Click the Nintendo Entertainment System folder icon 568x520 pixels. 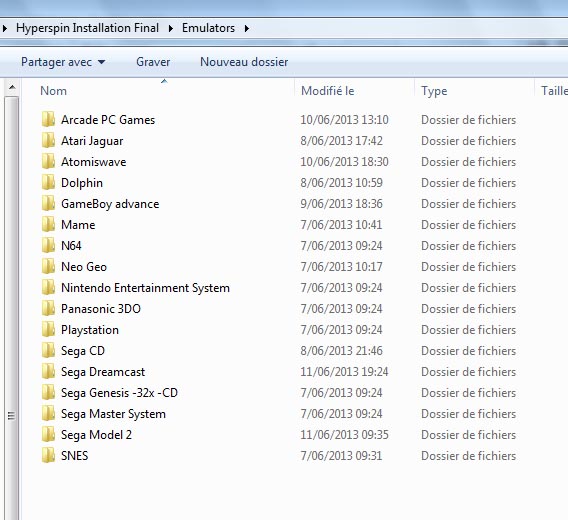click(48, 288)
